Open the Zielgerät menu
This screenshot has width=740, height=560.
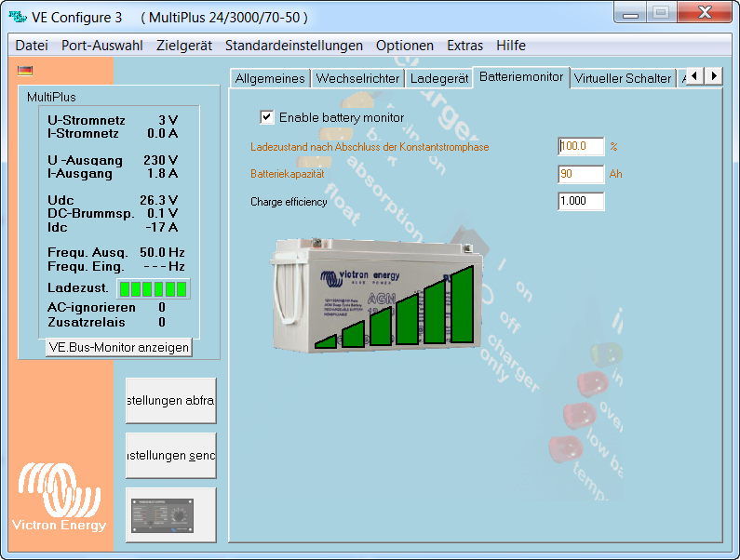pyautogui.click(x=184, y=46)
